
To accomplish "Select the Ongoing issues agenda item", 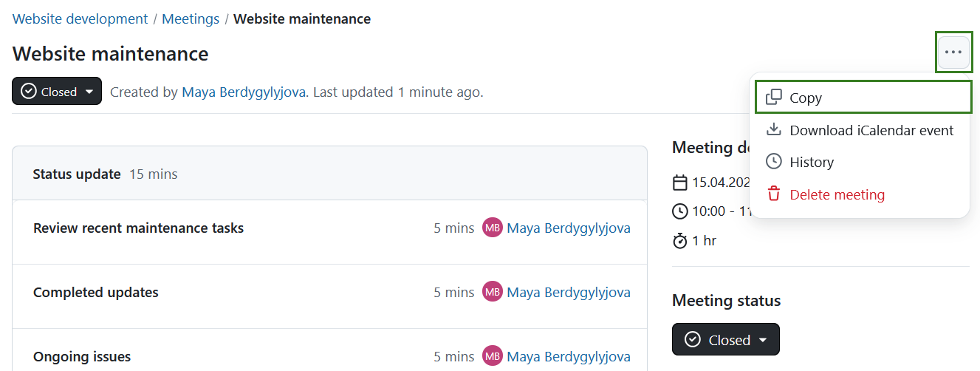I will (82, 356).
